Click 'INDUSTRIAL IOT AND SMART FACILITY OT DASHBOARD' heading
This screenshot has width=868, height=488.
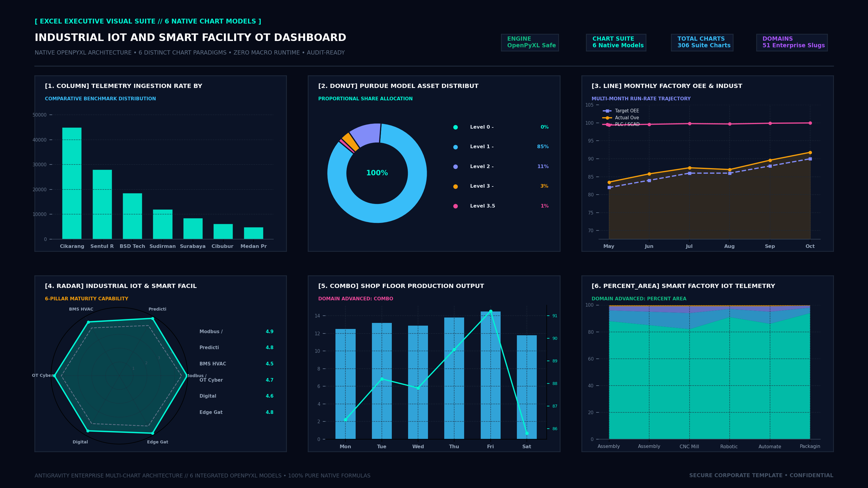(x=190, y=38)
